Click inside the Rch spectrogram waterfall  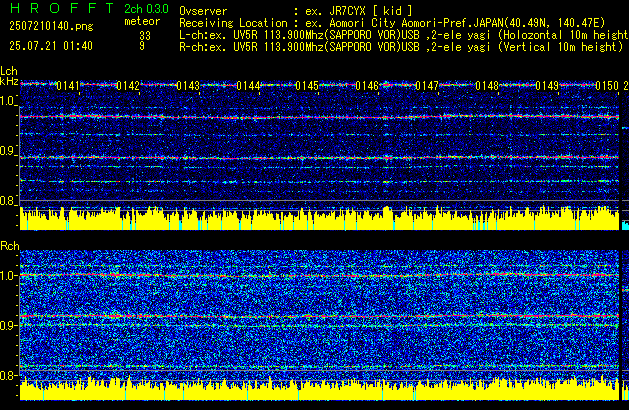pyautogui.click(x=319, y=313)
